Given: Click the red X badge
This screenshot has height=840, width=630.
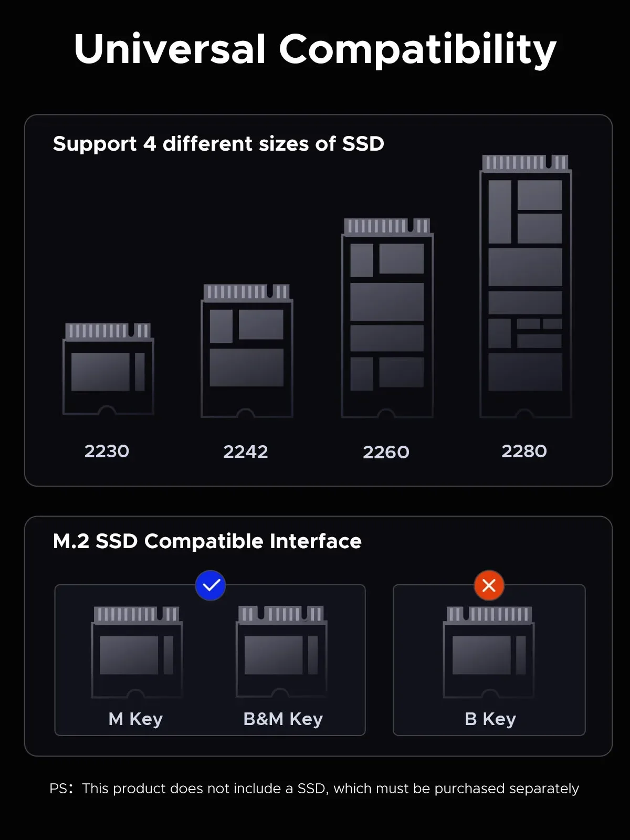Looking at the screenshot, I should click(x=489, y=585).
